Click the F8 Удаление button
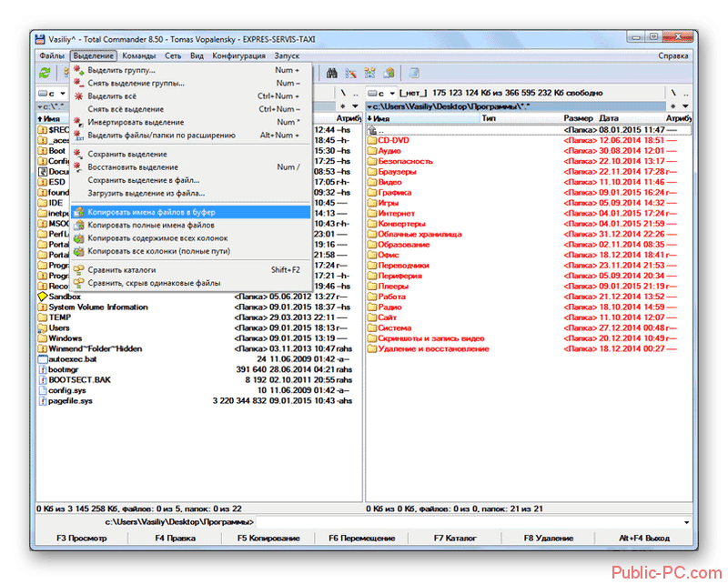Image resolution: width=728 pixels, height=584 pixels. (x=549, y=538)
